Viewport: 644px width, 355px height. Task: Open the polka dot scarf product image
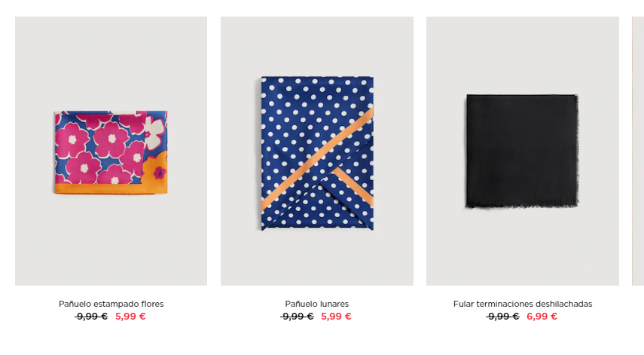coord(316,151)
